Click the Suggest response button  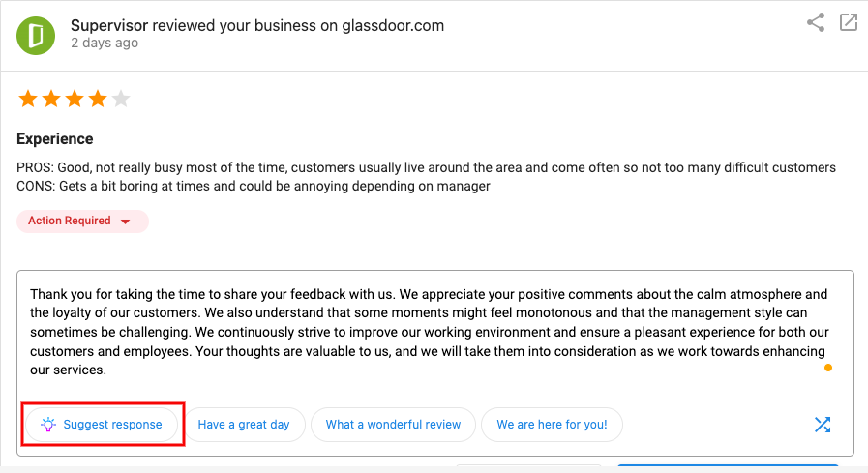pyautogui.click(x=102, y=425)
